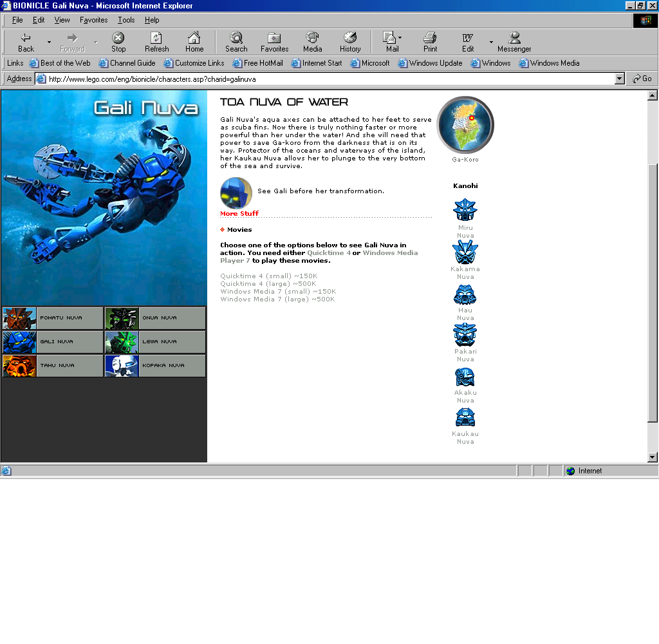
Task: Open the Favorites toolbar icon
Action: 274,42
